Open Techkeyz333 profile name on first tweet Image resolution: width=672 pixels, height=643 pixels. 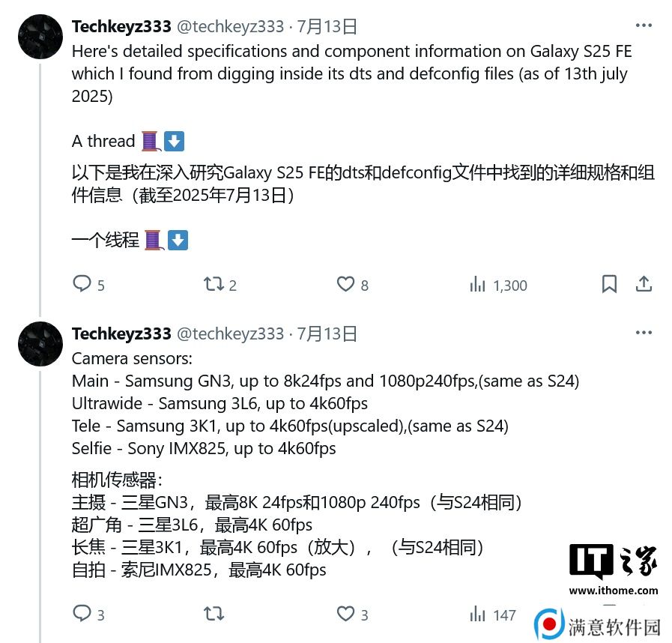(121, 26)
